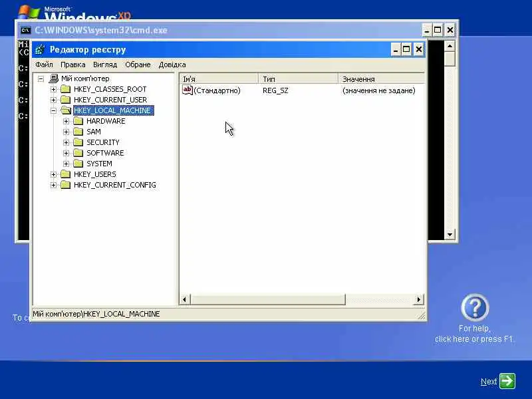The height and width of the screenshot is (399, 532).
Task: Expand the SOFTWARE key
Action: pyautogui.click(x=66, y=153)
